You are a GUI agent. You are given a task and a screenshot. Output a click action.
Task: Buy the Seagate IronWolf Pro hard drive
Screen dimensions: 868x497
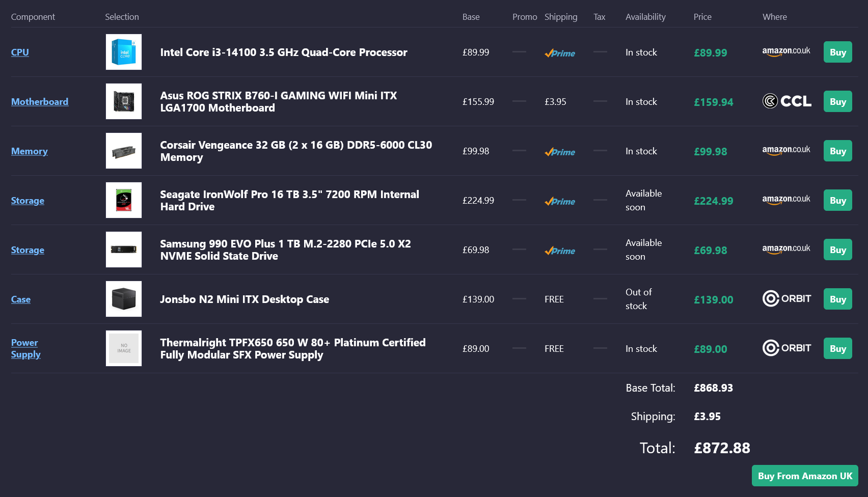[838, 200]
